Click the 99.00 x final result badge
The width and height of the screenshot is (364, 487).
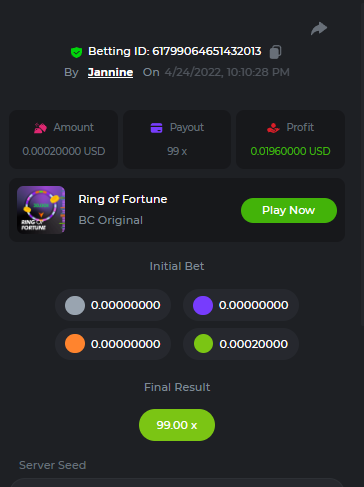(x=177, y=425)
